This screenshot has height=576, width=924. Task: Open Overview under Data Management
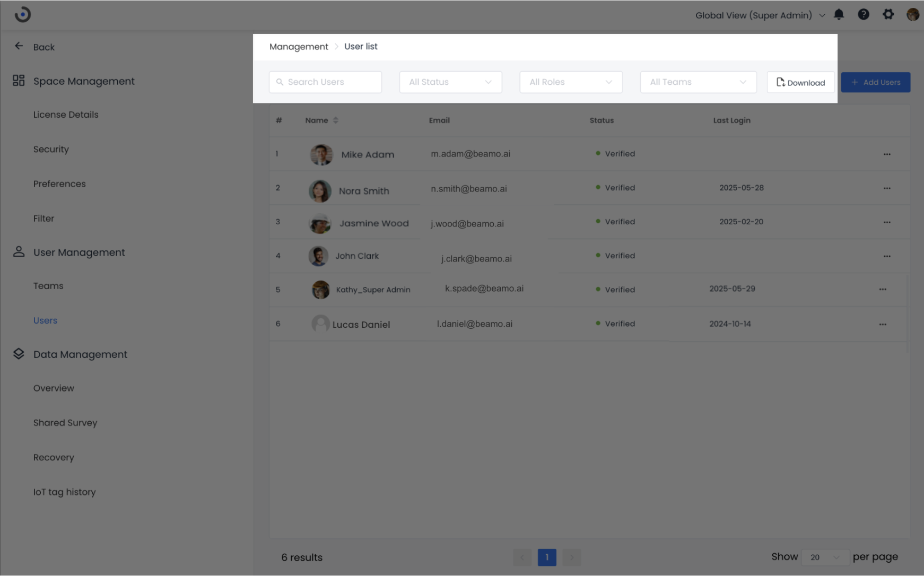tap(54, 388)
